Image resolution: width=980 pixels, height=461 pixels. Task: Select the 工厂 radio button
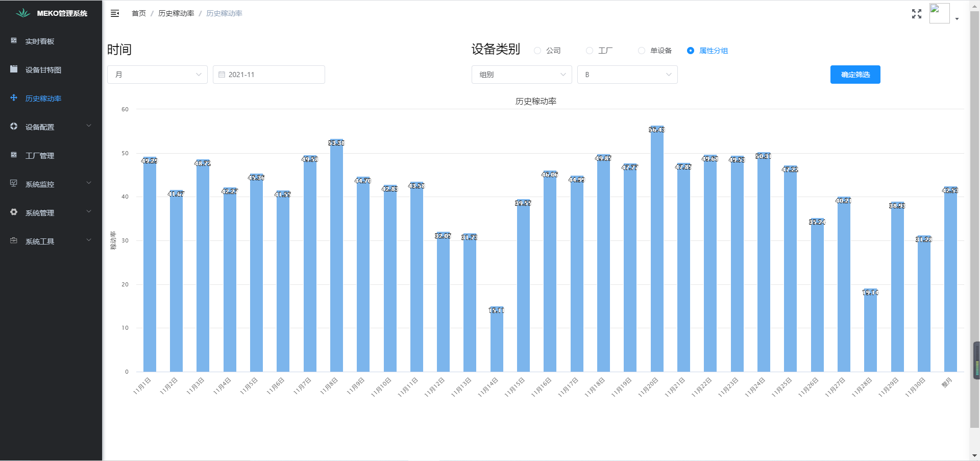pyautogui.click(x=590, y=51)
